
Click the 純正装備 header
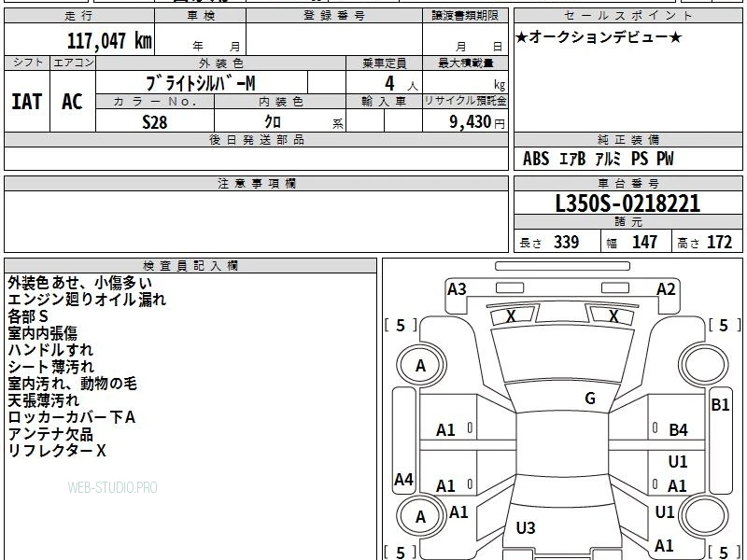628,139
